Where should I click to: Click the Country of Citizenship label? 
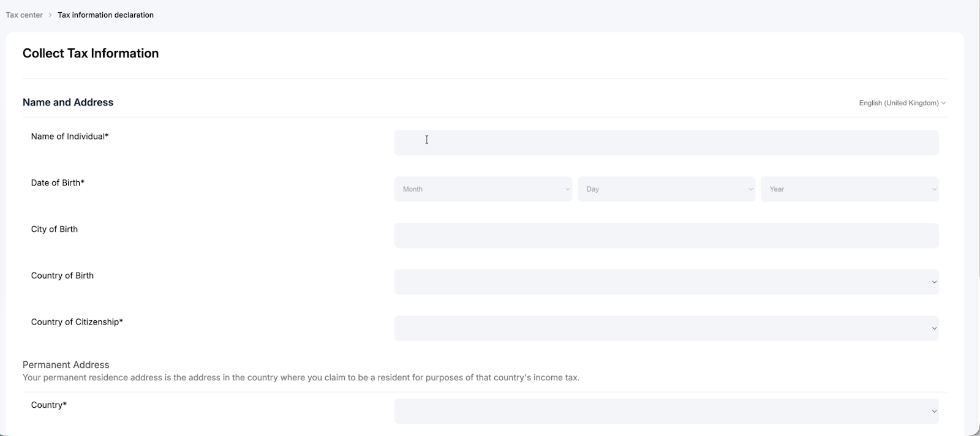(x=77, y=322)
